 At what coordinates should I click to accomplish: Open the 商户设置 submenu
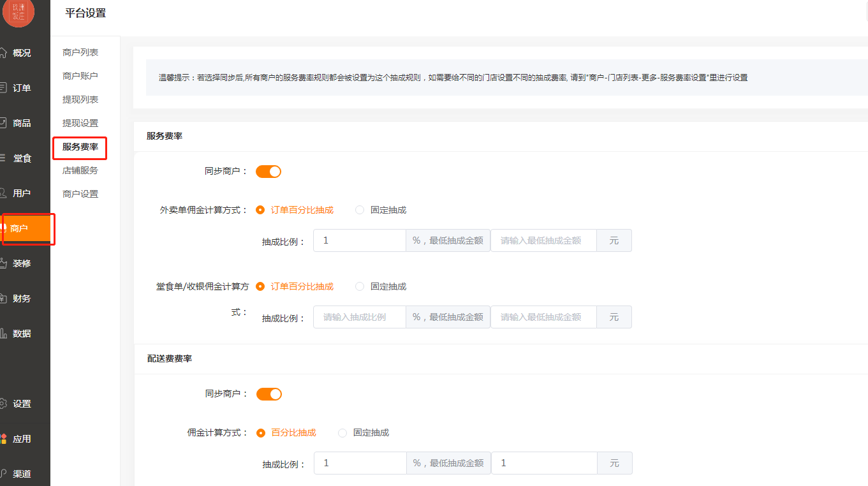[x=80, y=194]
